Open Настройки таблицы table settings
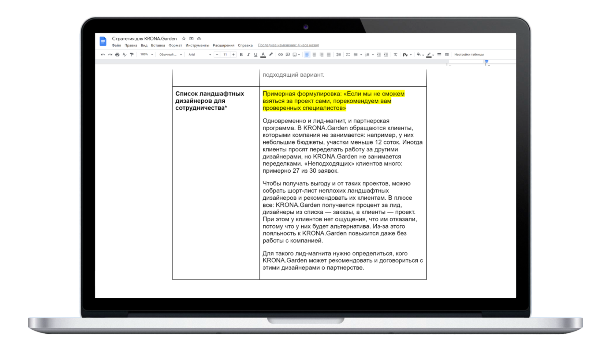Image resolution: width=615 pixels, height=364 pixels. coord(469,55)
